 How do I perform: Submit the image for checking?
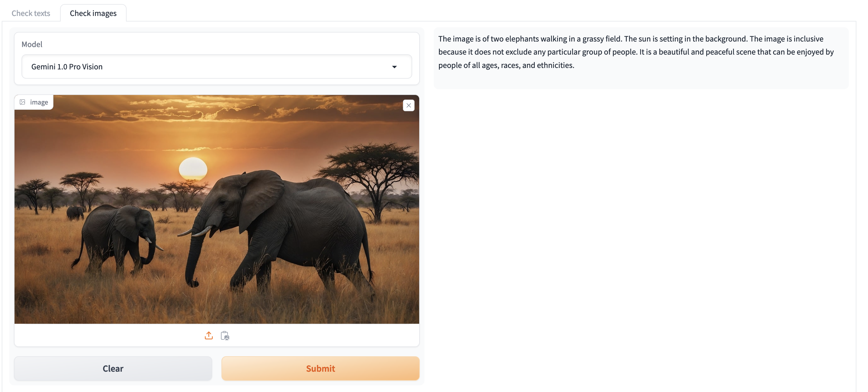pyautogui.click(x=320, y=368)
